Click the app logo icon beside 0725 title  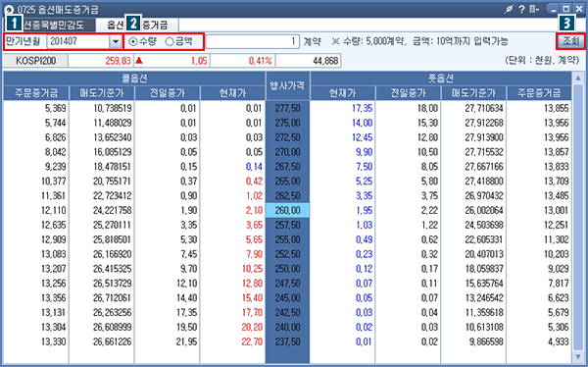tap(8, 10)
